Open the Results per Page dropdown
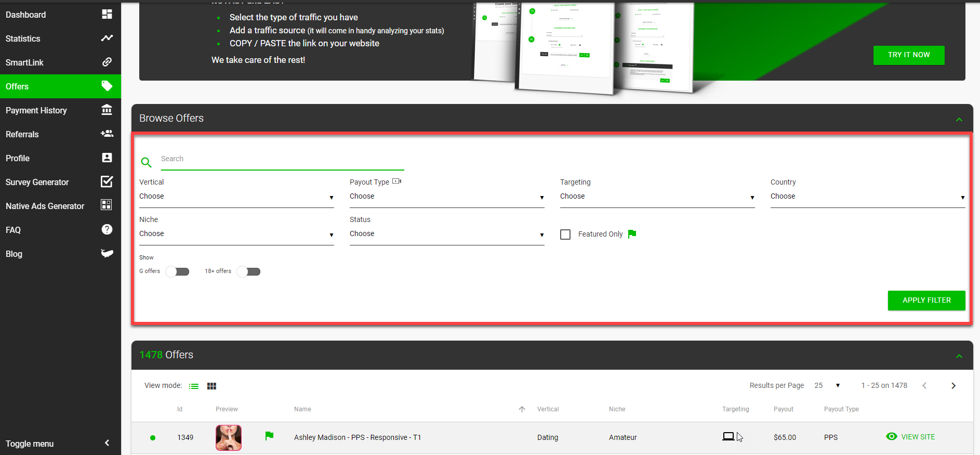 [827, 385]
